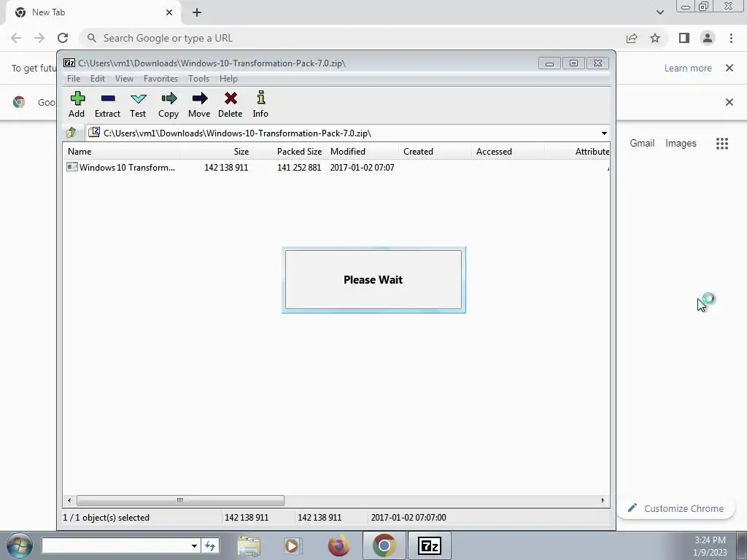
Task: Share this page icon in Chrome
Action: (632, 38)
